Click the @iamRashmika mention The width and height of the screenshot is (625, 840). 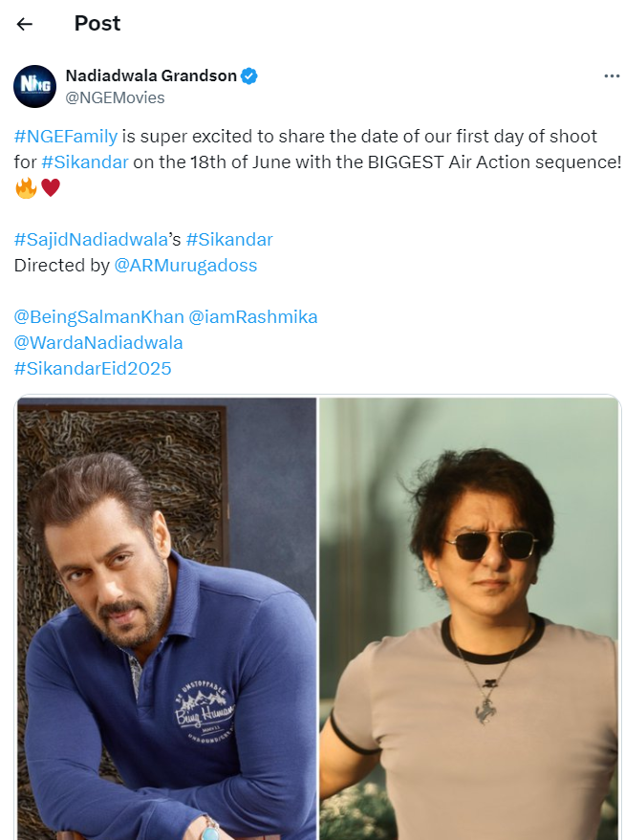(253, 316)
